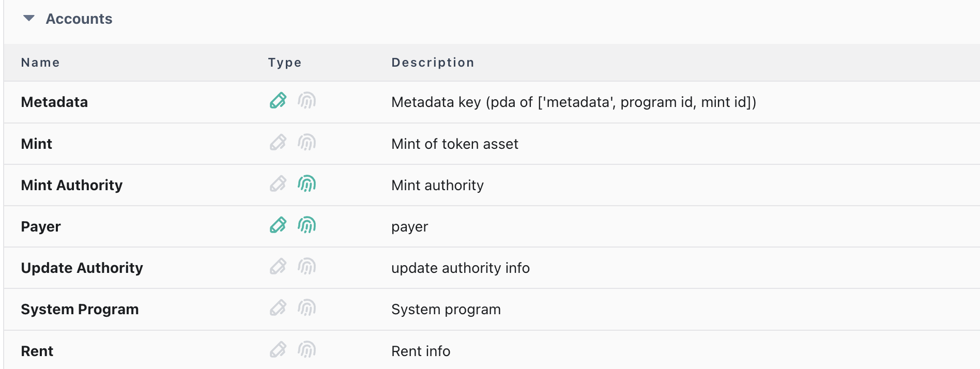Image resolution: width=980 pixels, height=369 pixels.
Task: Click the Accounts disclosure triangle
Action: coord(29,19)
